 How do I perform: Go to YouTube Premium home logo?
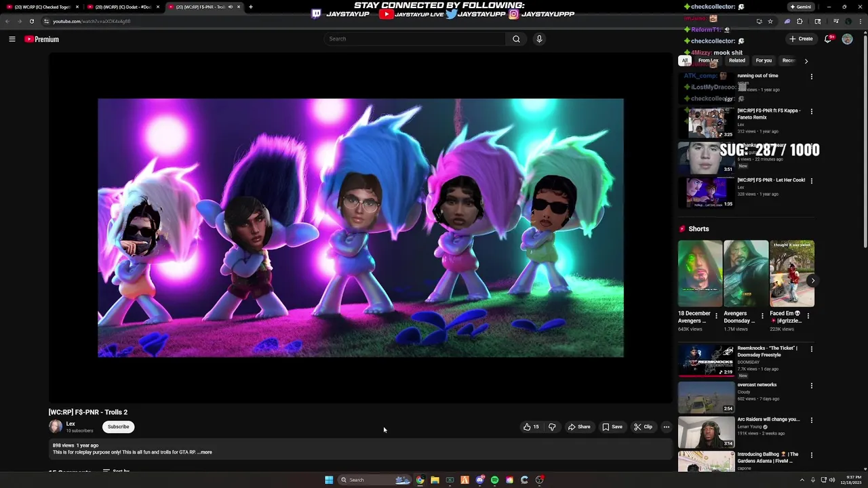[42, 39]
